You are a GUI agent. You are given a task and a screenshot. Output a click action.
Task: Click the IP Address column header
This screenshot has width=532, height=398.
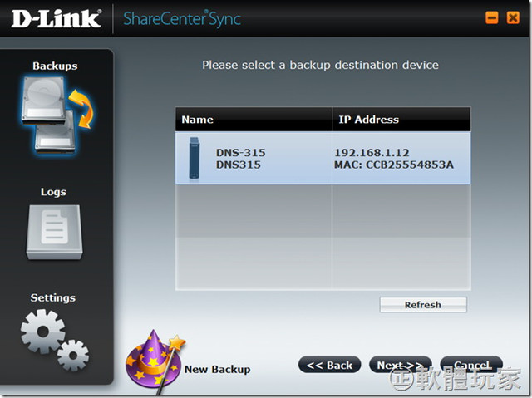click(x=368, y=120)
